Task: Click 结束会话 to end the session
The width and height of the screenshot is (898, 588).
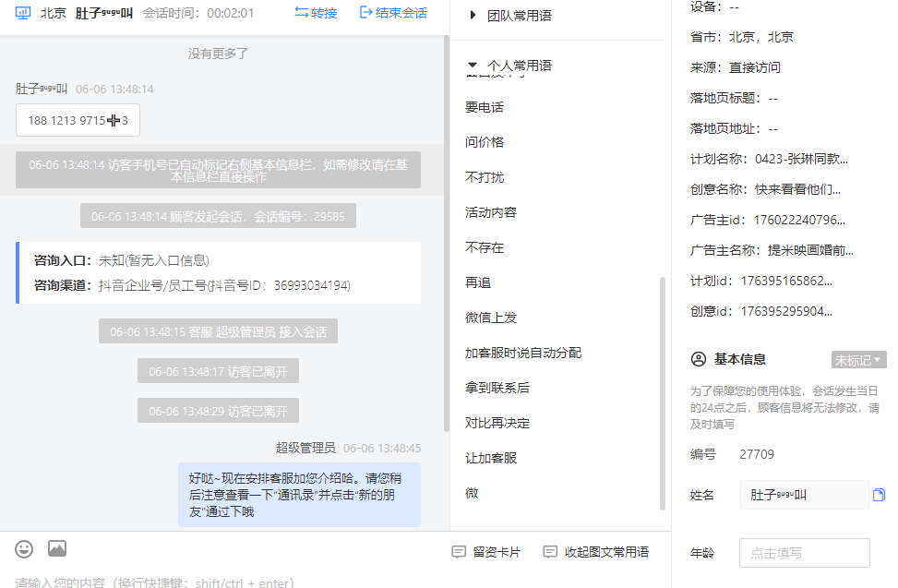Action: pyautogui.click(x=393, y=13)
